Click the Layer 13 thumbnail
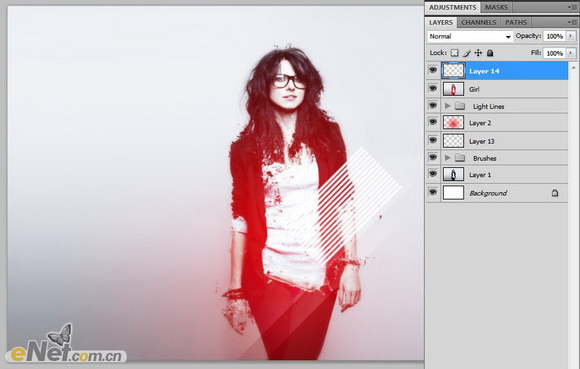The image size is (580, 369). click(453, 141)
